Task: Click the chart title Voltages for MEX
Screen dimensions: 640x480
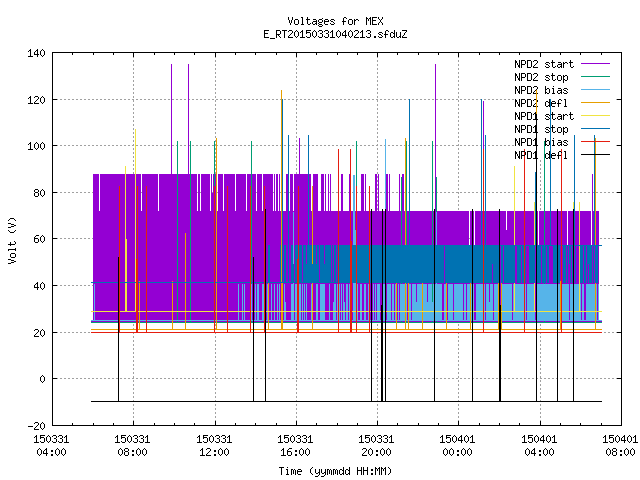Action: click(336, 21)
